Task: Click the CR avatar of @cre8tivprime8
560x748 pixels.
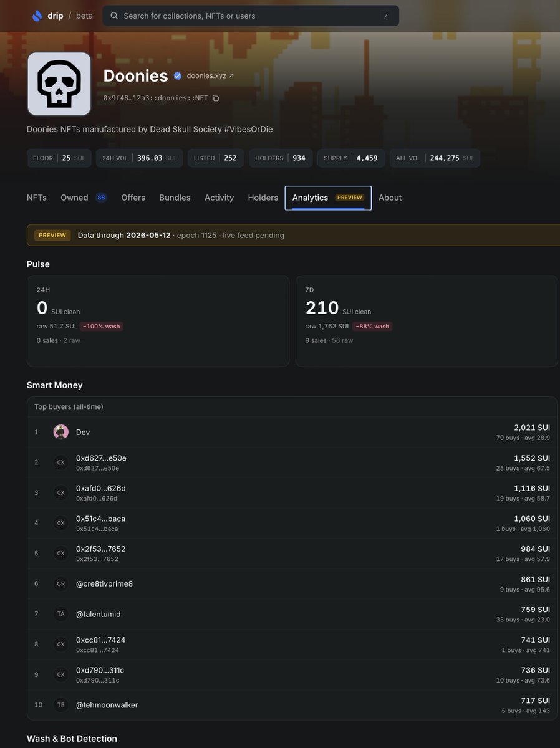Action: (x=60, y=584)
